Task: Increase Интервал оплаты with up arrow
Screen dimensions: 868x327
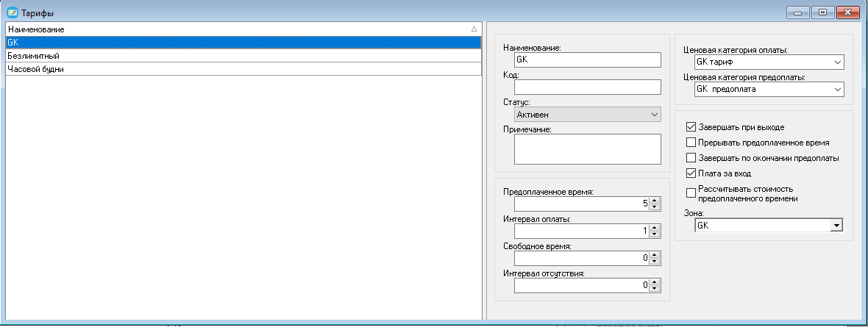Action: pos(655,227)
